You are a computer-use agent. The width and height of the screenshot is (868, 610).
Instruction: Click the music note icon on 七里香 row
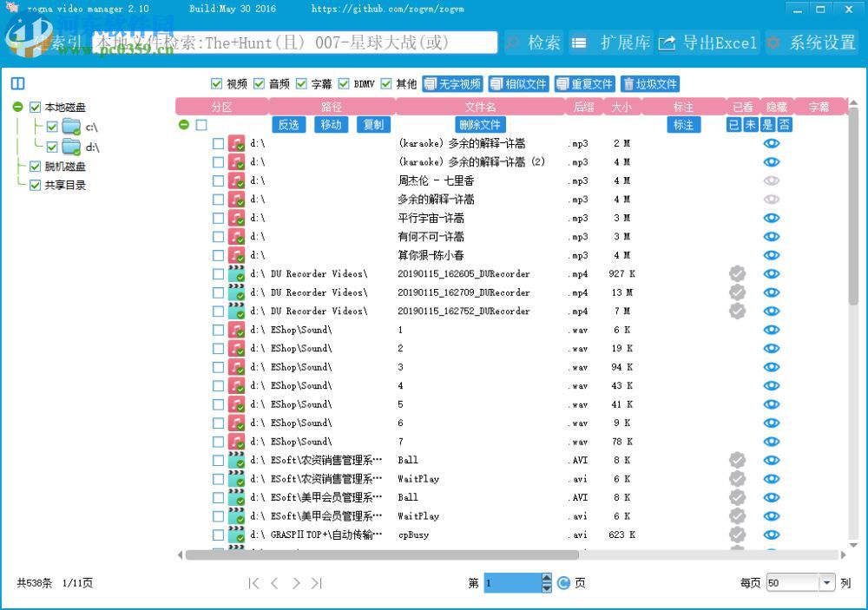237,180
